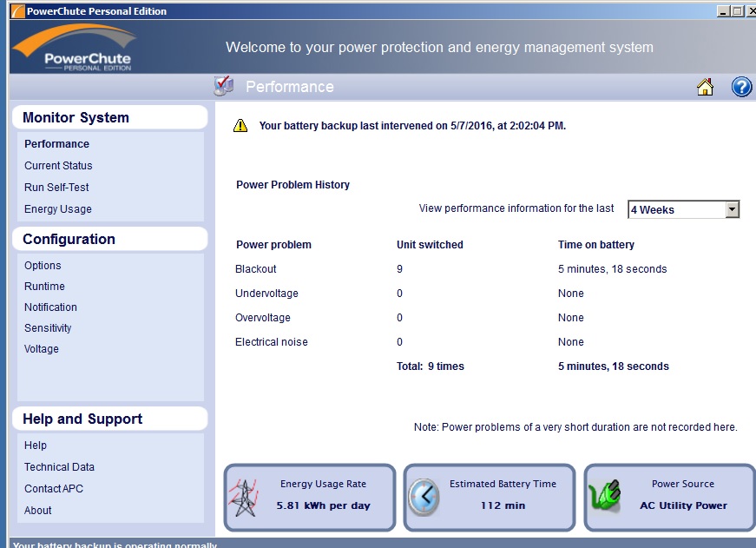Open Current Status page
Viewport: 756px width, 548px height.
(x=58, y=166)
